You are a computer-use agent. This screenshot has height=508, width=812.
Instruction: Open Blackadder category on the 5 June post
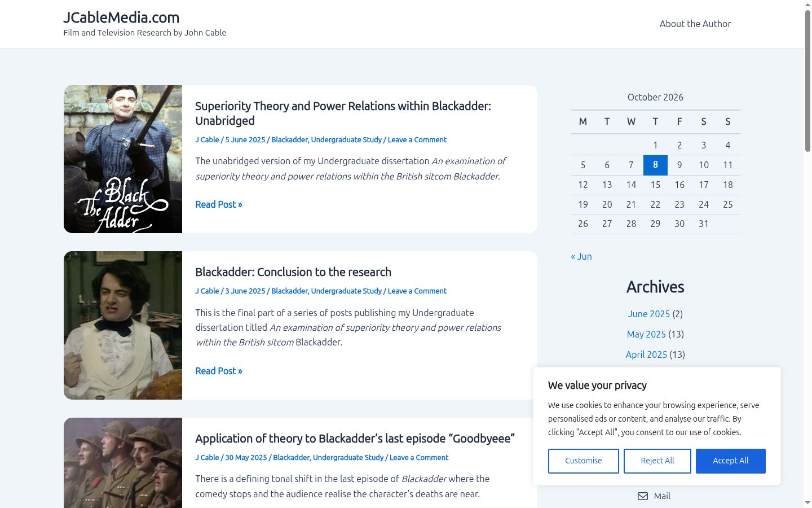coord(289,139)
